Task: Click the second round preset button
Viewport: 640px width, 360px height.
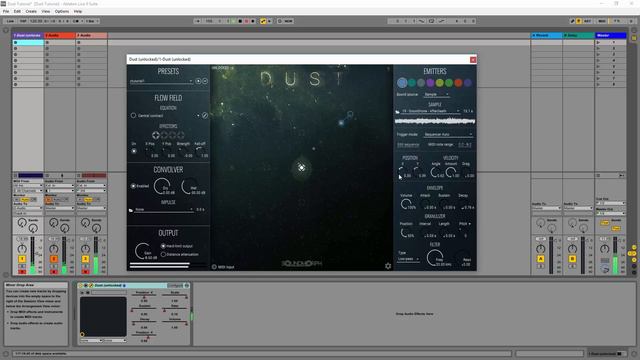Action: [205, 81]
